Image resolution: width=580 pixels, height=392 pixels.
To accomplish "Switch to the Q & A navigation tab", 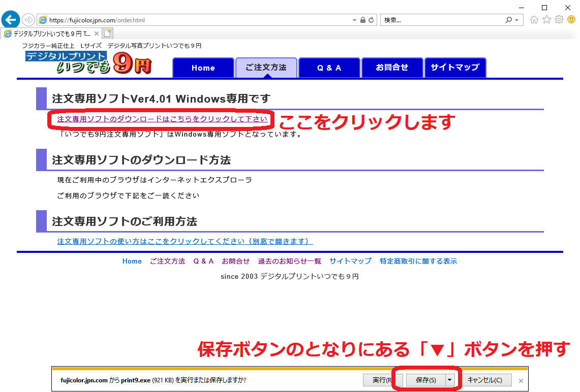I will pos(329,68).
